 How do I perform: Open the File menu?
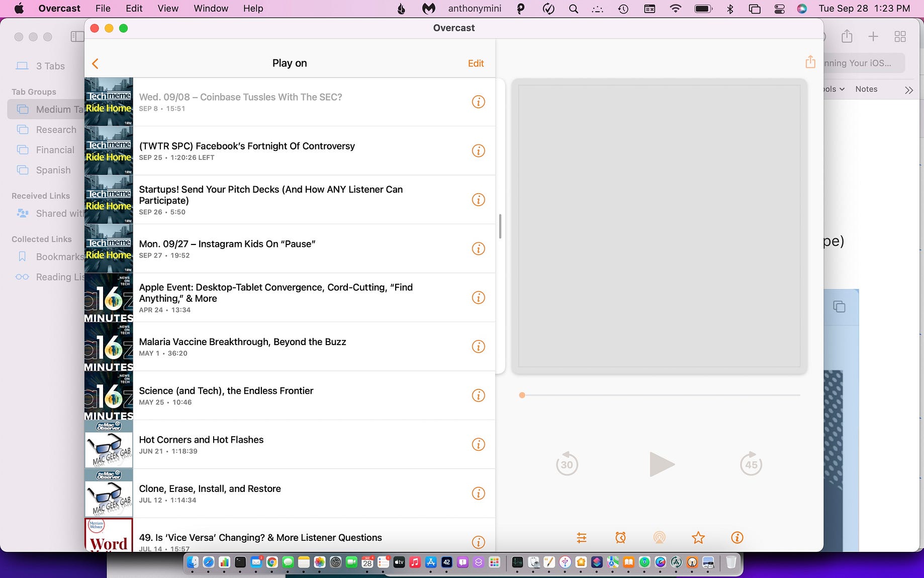[103, 9]
